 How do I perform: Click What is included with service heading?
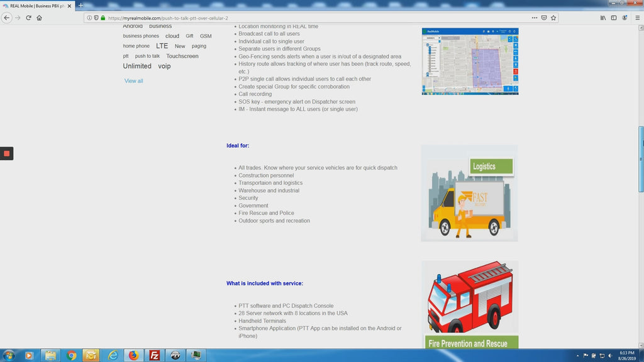coord(265,283)
